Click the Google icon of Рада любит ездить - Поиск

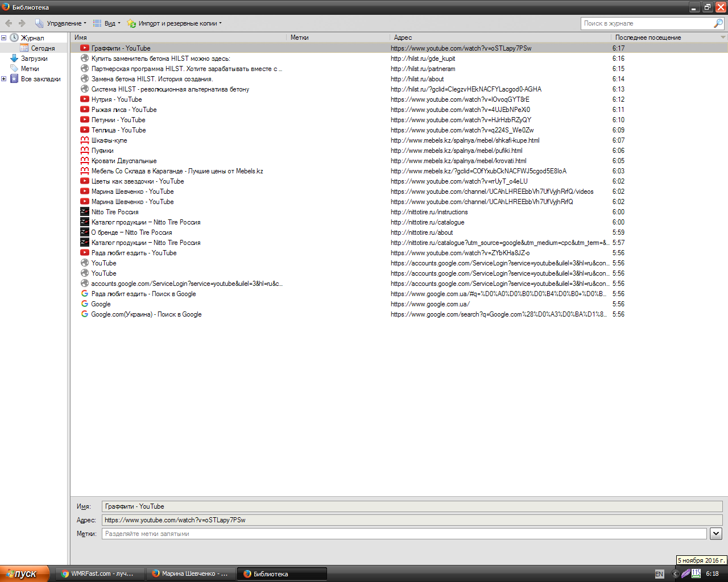pos(85,294)
